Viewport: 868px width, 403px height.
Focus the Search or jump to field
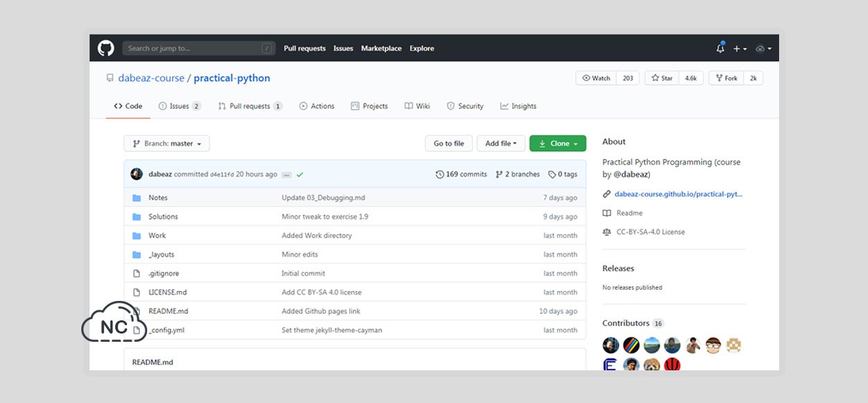coord(199,48)
